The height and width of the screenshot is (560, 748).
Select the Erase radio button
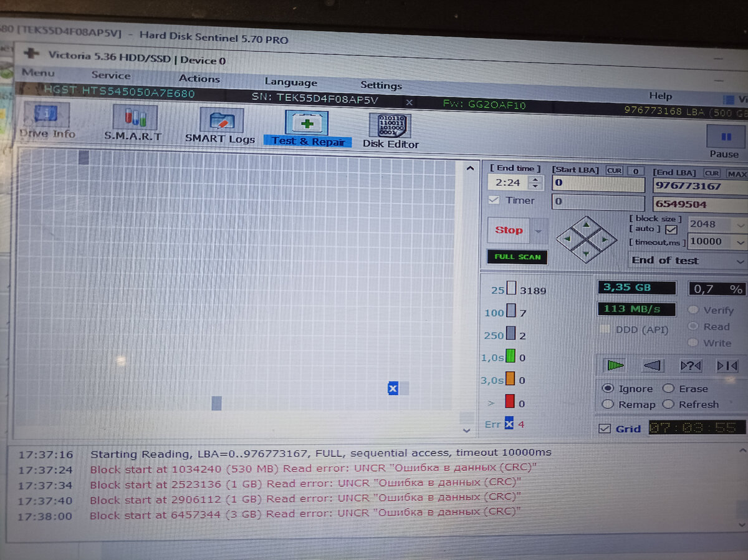click(x=669, y=388)
